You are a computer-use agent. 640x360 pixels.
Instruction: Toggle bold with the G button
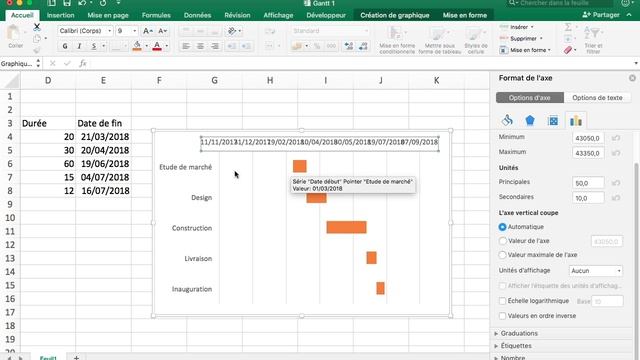[x=65, y=47]
